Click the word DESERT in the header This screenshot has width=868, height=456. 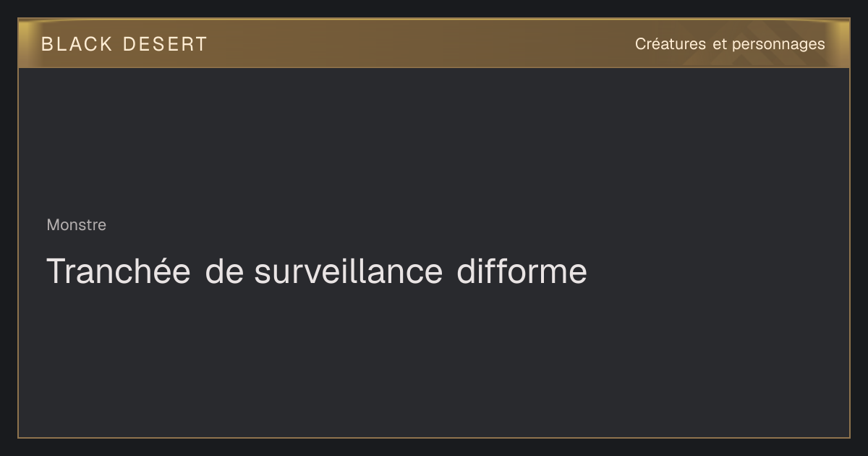165,44
